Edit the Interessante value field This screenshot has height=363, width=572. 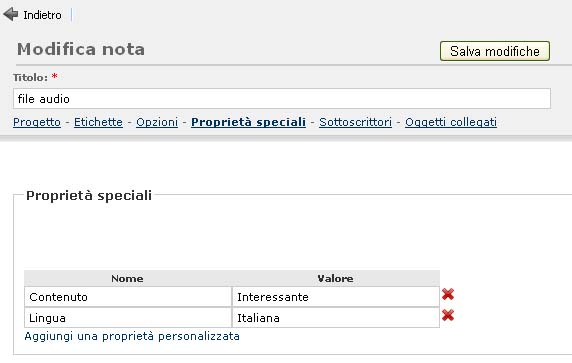[x=336, y=297]
